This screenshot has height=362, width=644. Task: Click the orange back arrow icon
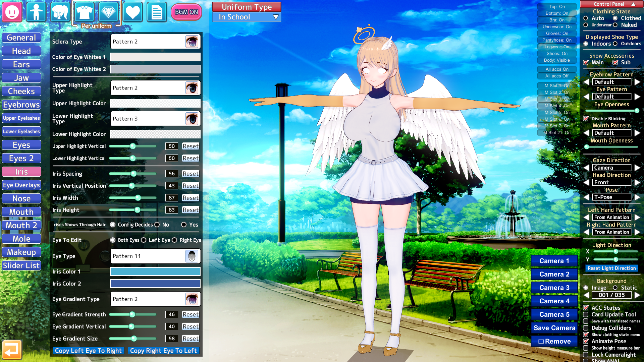tap(12, 350)
